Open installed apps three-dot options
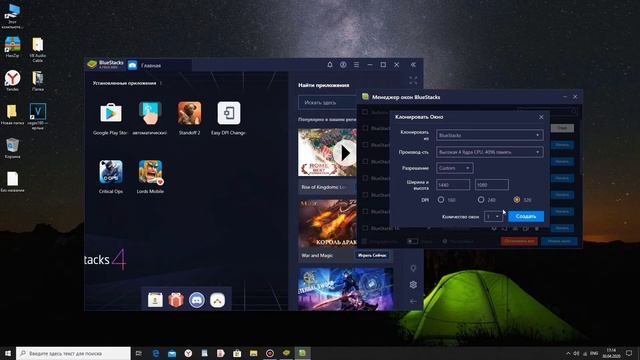 161,83
